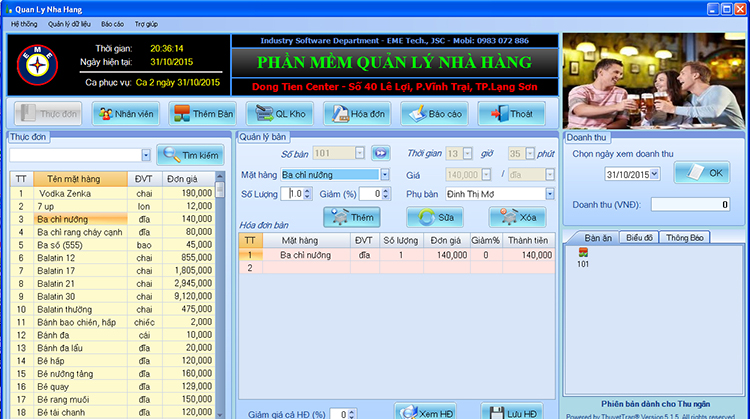Switch to the Thông Báo tab
The height and width of the screenshot is (419, 750).
(685, 238)
